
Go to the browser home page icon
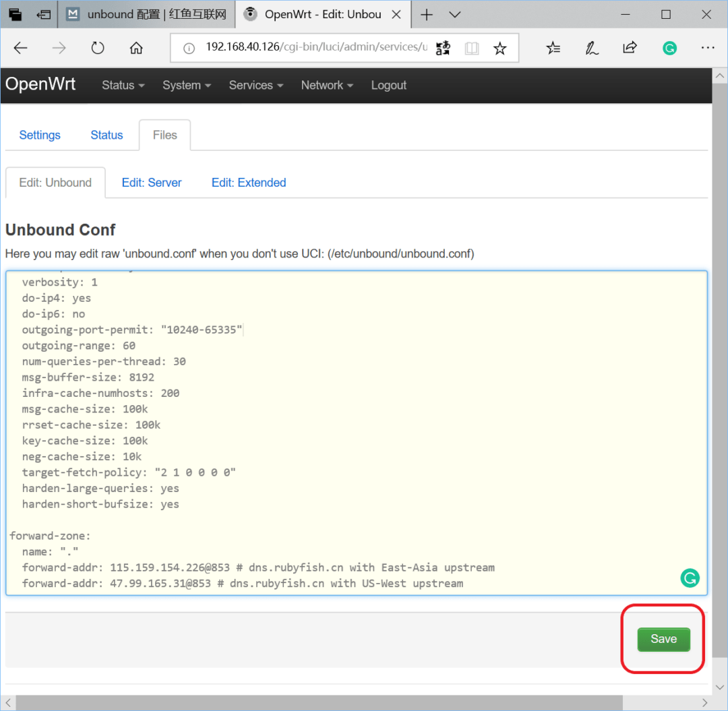coord(136,47)
